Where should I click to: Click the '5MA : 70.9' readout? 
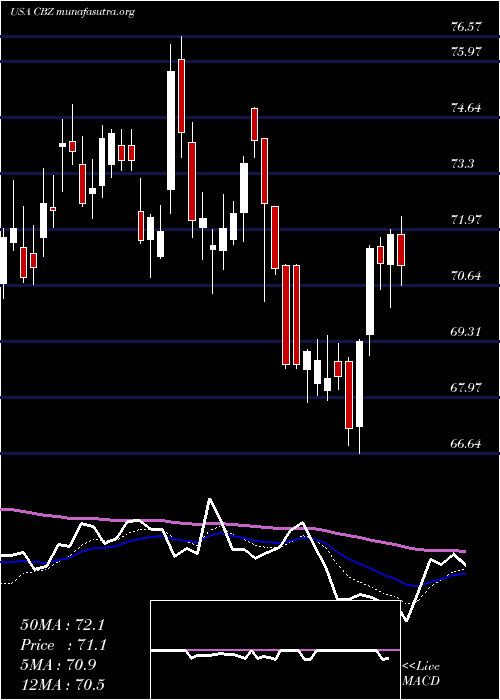pyautogui.click(x=58, y=665)
